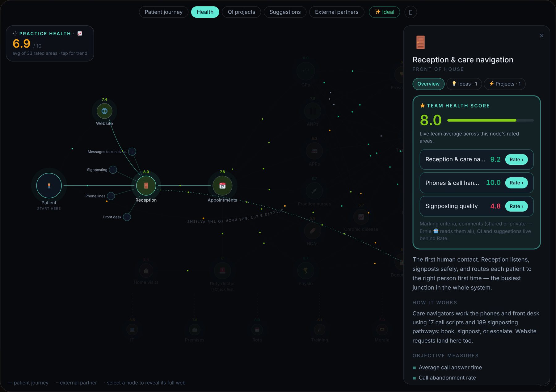Switch to External partners view

(x=336, y=12)
